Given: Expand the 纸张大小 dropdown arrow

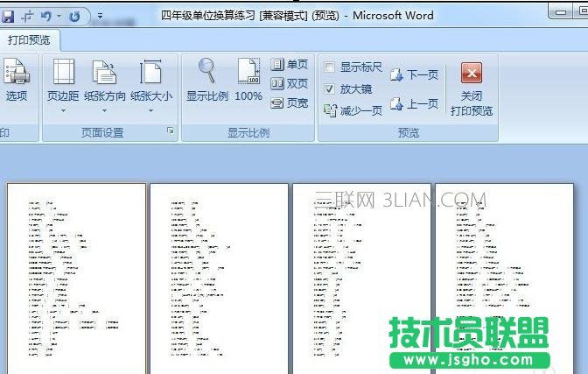Looking at the screenshot, I should pyautogui.click(x=150, y=110).
